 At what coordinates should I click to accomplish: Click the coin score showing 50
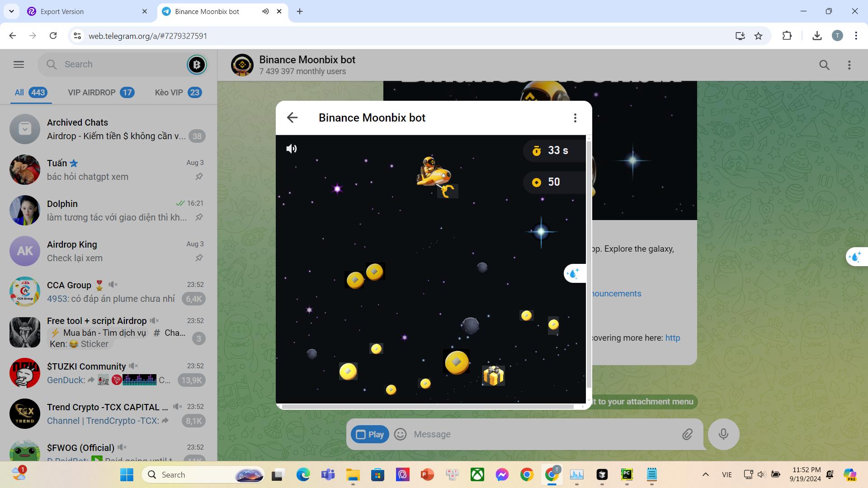(554, 182)
